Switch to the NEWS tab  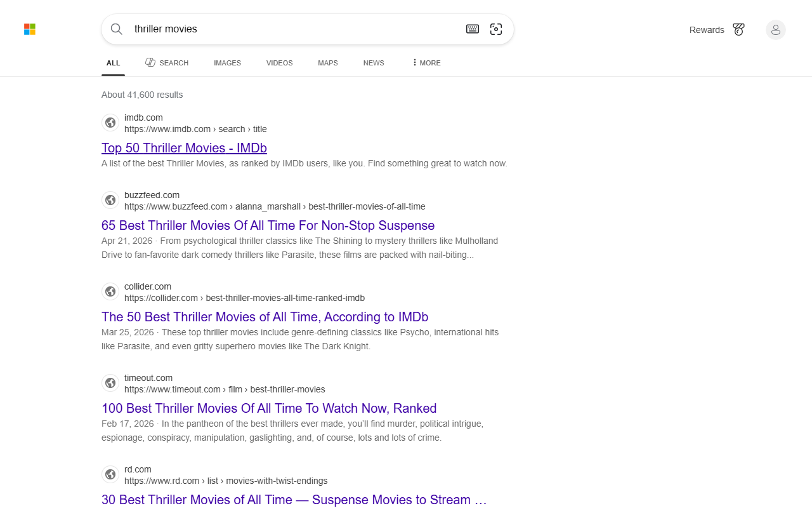click(374, 63)
